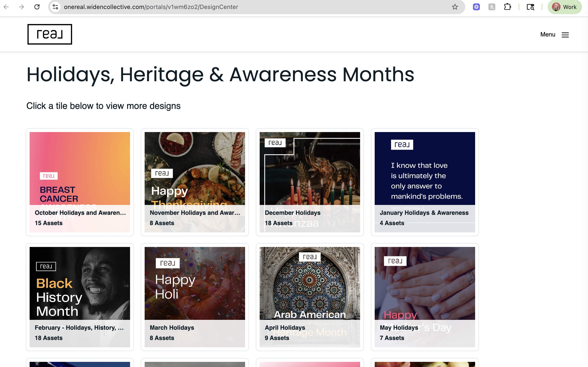Click the browser forward arrow
The width and height of the screenshot is (588, 367).
coord(21,7)
